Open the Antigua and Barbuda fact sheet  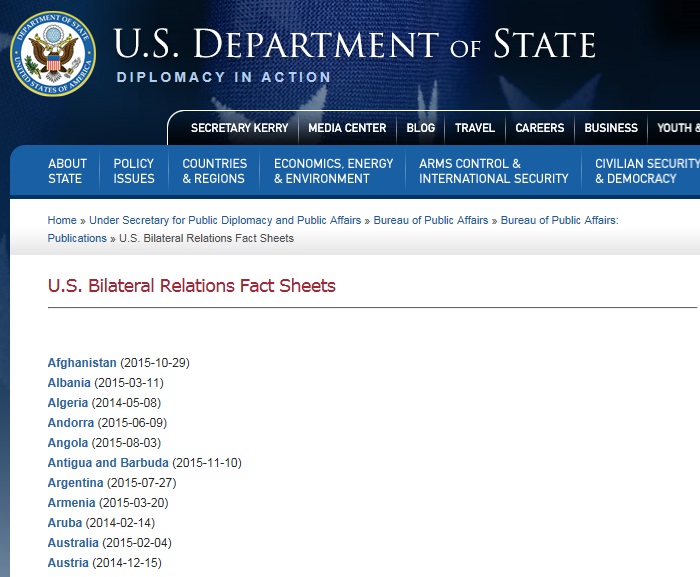coord(108,463)
